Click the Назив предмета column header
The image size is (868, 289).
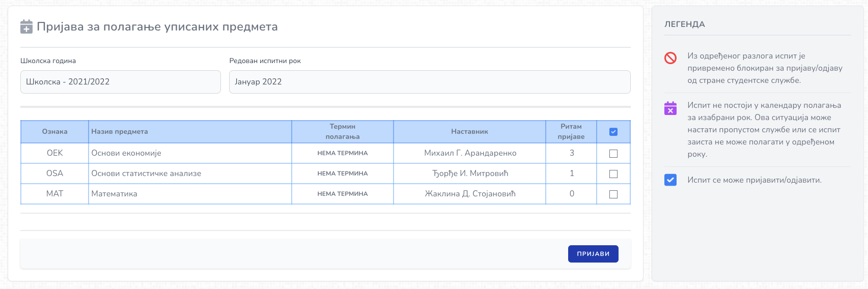[120, 132]
